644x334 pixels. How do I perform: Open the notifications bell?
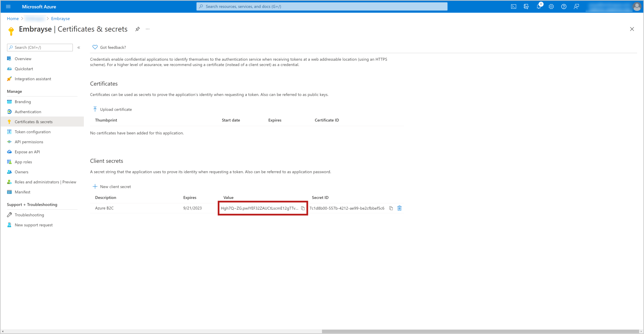click(x=539, y=7)
